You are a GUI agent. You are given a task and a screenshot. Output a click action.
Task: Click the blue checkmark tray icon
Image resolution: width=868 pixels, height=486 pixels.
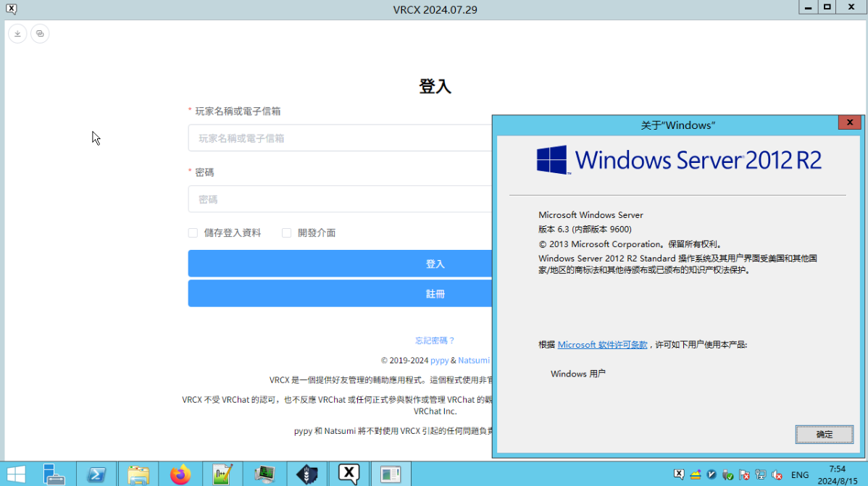tap(711, 474)
